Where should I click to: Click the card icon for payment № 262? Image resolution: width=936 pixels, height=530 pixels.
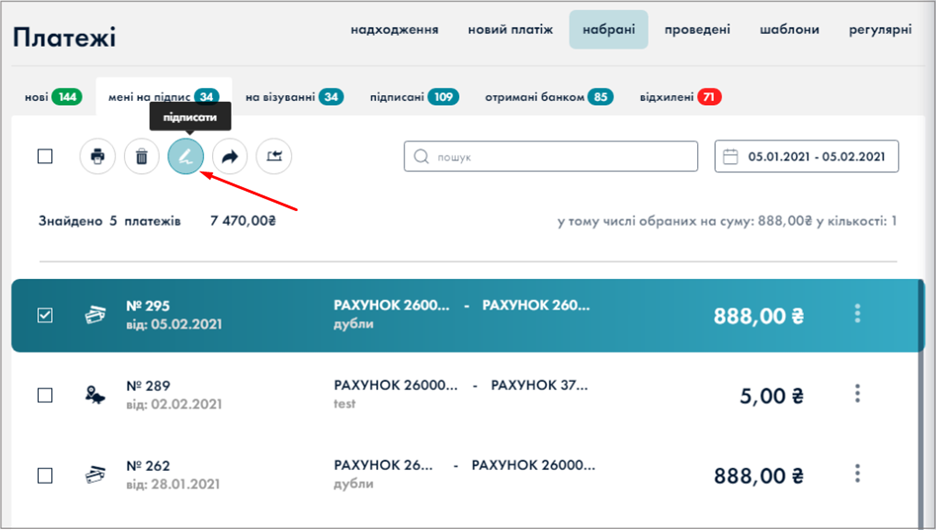coord(95,475)
